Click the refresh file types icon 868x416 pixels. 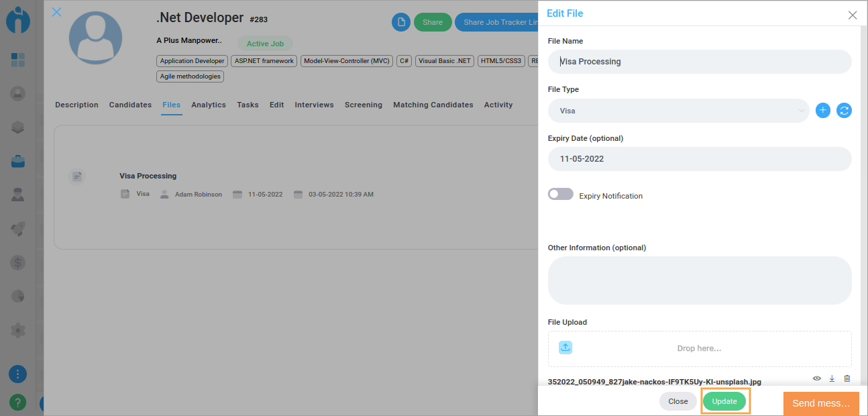tap(844, 111)
